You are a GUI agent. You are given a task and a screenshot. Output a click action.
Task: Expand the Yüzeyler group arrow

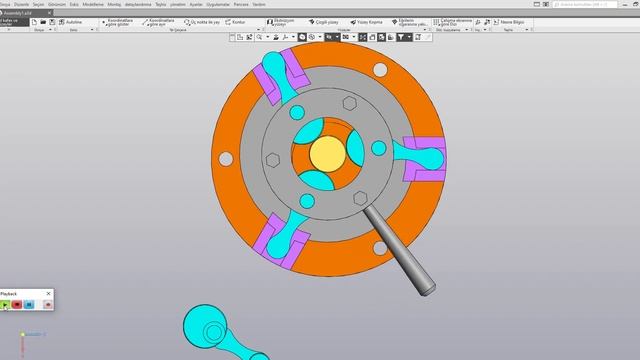pos(425,30)
